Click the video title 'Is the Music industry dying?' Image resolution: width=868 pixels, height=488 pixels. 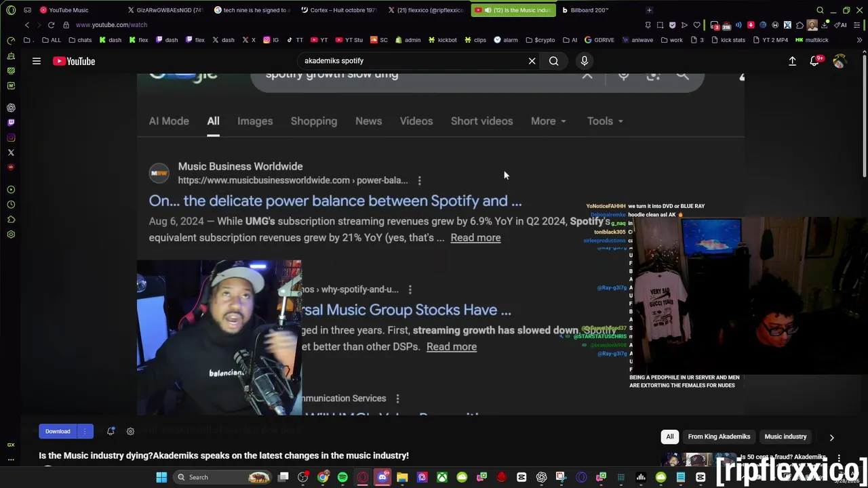pos(224,455)
